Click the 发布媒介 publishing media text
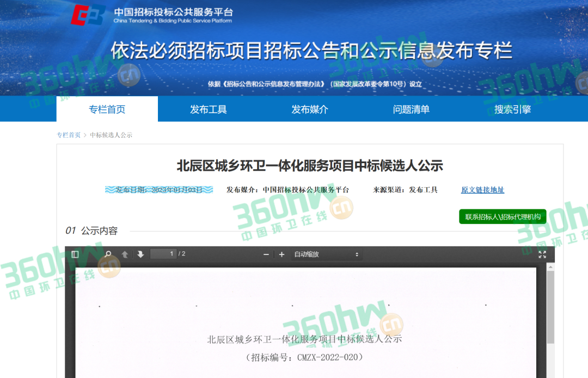Screen dimensions: 588x378 click(287, 190)
